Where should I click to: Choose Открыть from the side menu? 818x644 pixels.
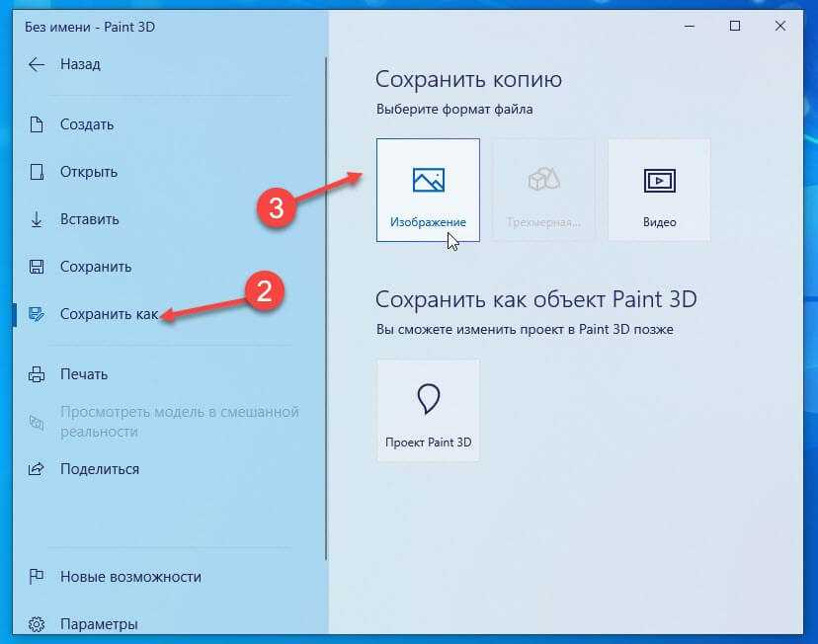[89, 172]
